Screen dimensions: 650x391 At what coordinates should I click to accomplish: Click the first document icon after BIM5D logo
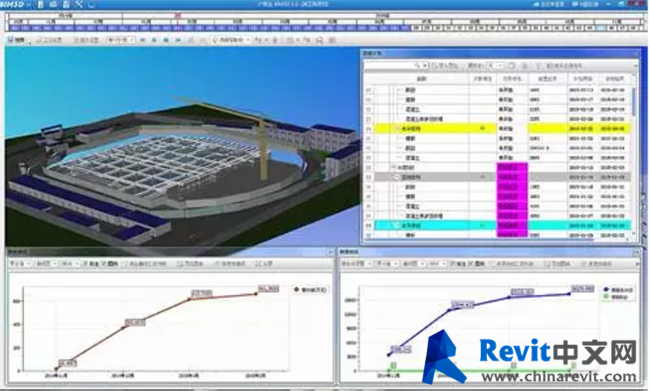click(x=40, y=5)
